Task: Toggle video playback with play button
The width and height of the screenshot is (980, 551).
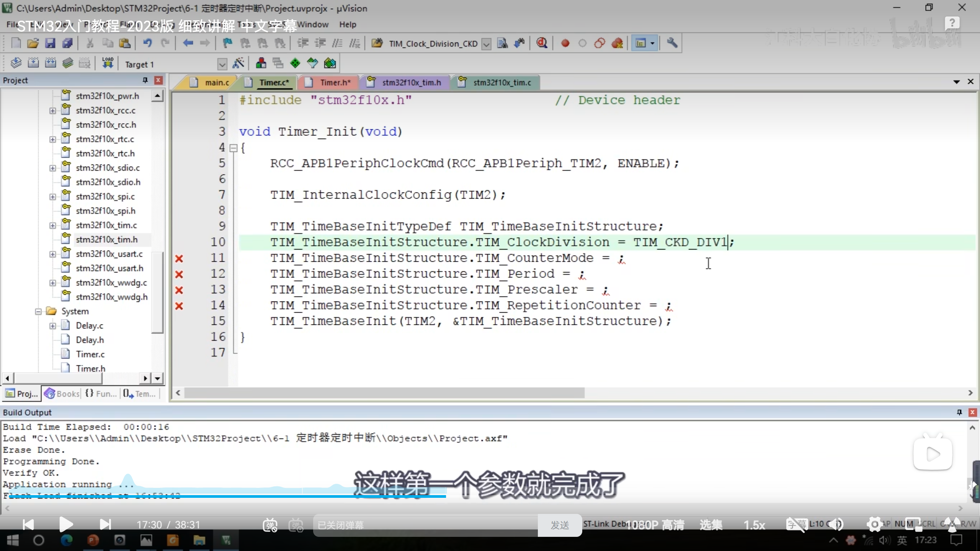Action: point(66,524)
